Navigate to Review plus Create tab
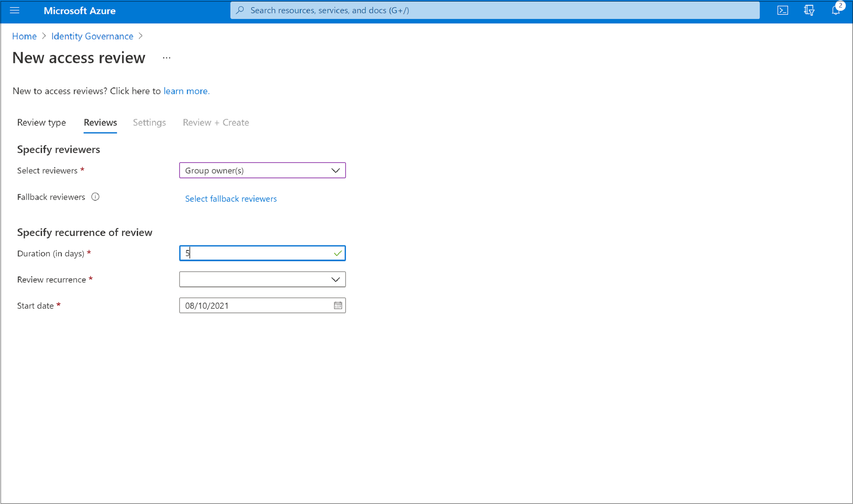 click(x=215, y=122)
